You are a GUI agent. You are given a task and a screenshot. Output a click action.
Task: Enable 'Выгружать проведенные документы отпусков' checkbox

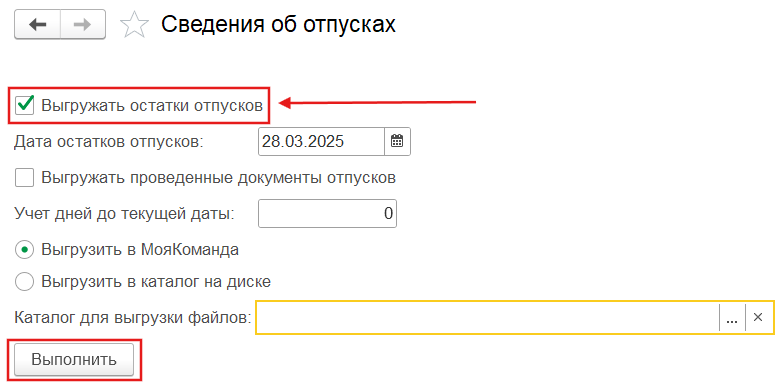24,178
